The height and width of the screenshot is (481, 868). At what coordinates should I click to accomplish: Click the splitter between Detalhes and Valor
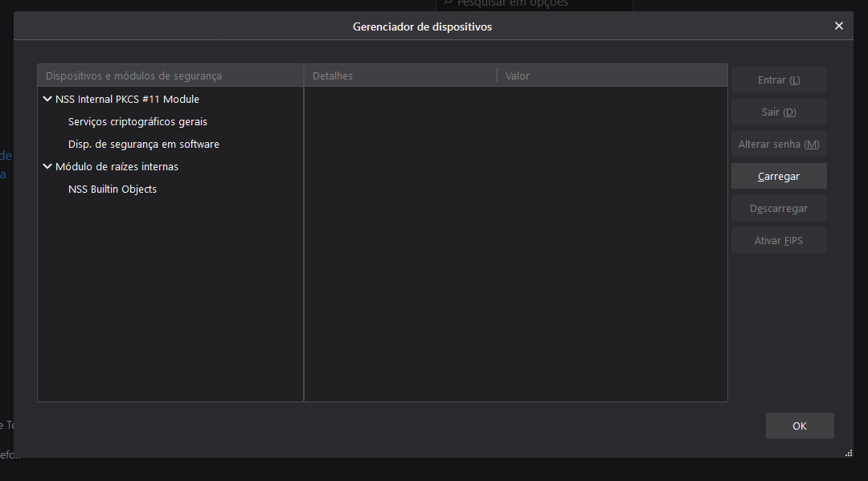pyautogui.click(x=497, y=75)
